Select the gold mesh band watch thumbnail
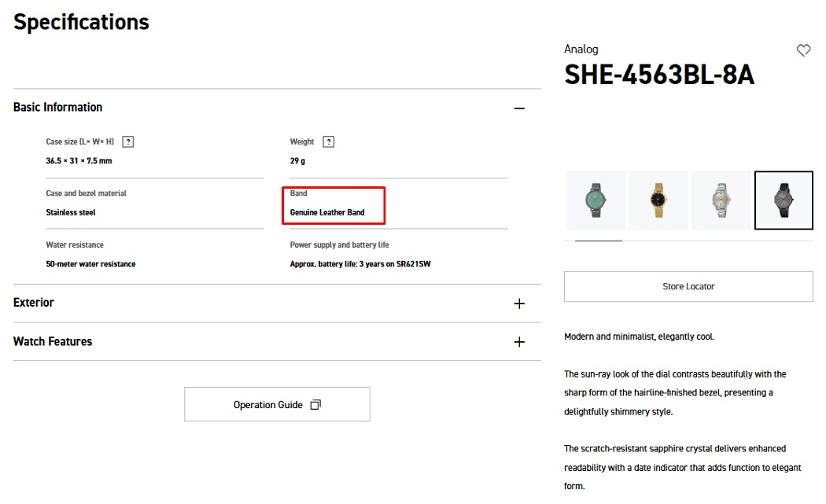The image size is (826, 504). tap(658, 200)
